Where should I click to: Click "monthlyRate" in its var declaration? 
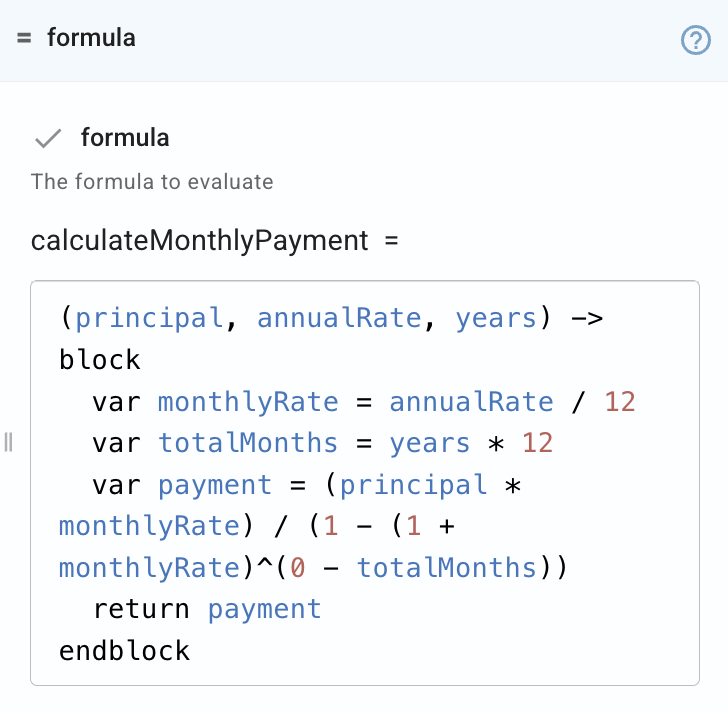248,402
